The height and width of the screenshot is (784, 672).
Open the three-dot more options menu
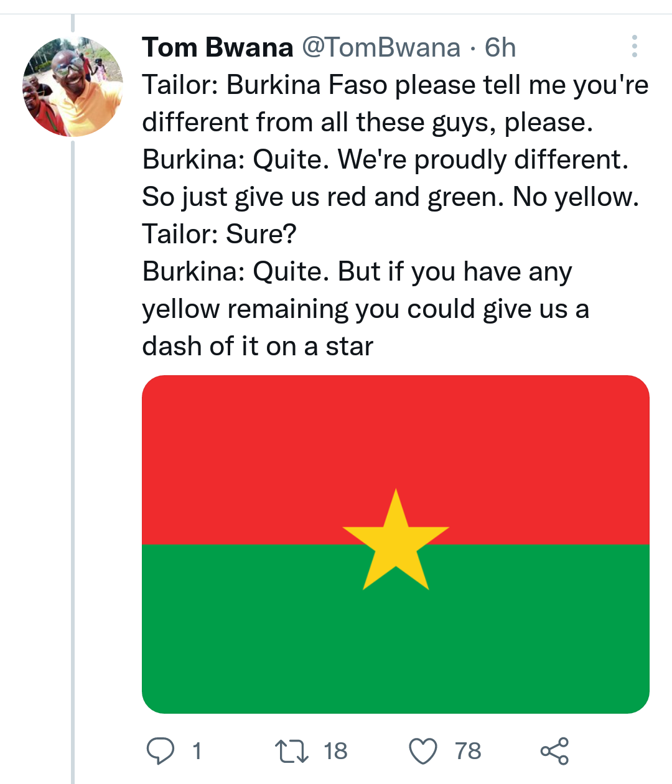[634, 47]
